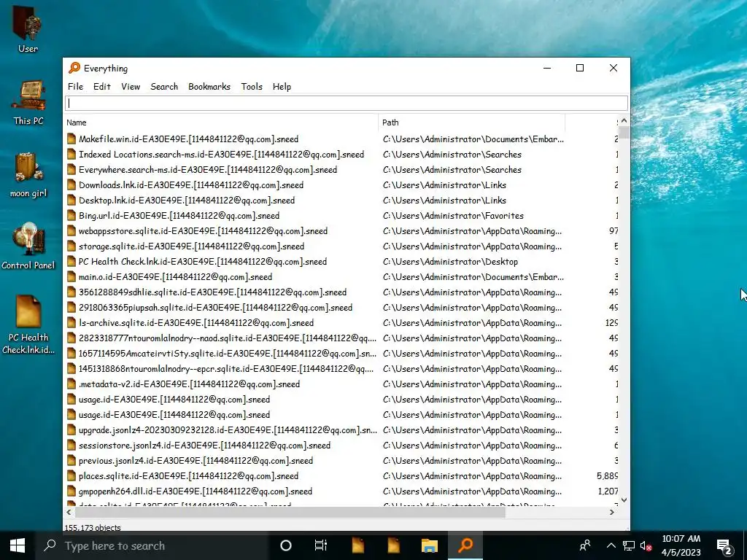Click the horizontal scrollbar left arrow

(69, 513)
